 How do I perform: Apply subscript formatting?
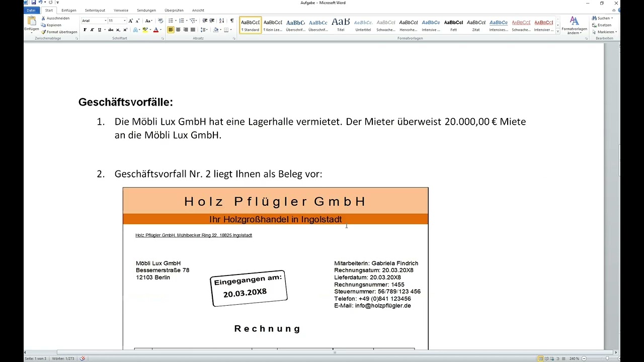118,30
